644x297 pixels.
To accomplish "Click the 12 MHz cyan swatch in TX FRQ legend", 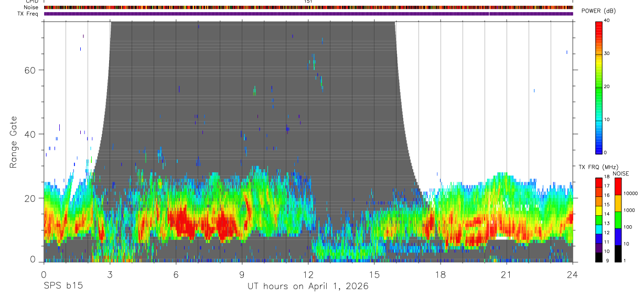I will point(599,229).
